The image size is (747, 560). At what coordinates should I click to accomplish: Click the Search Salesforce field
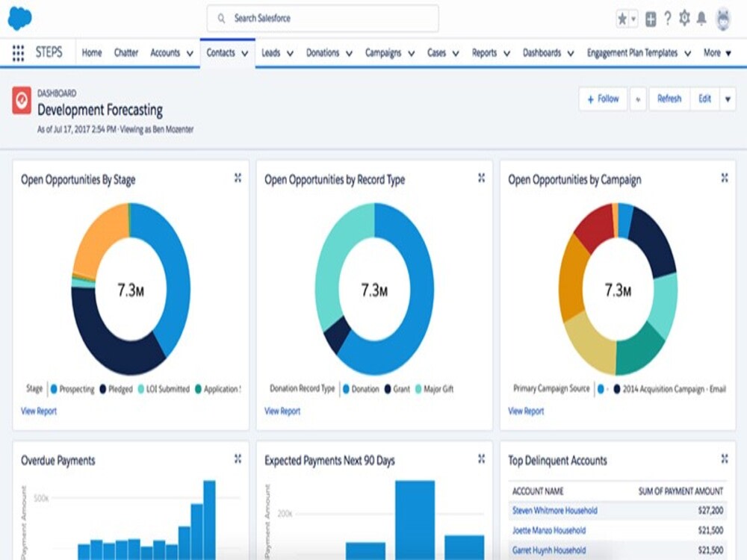[321, 18]
